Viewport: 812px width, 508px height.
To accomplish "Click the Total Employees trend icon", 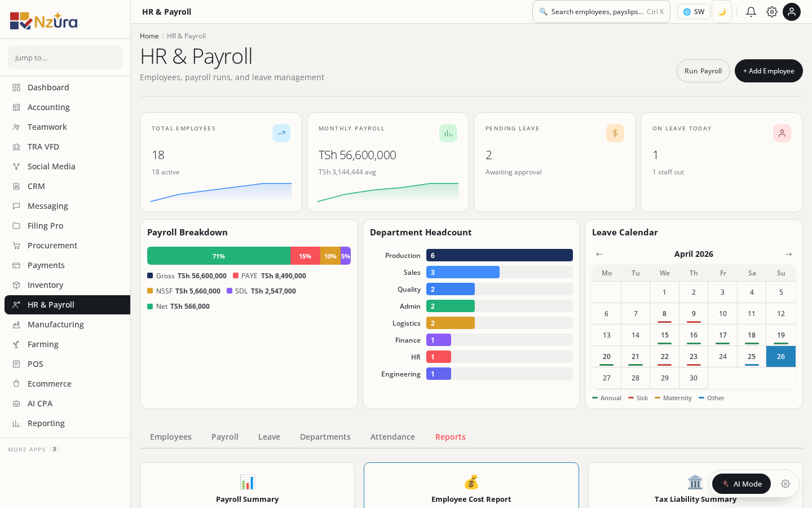I will 281,133.
